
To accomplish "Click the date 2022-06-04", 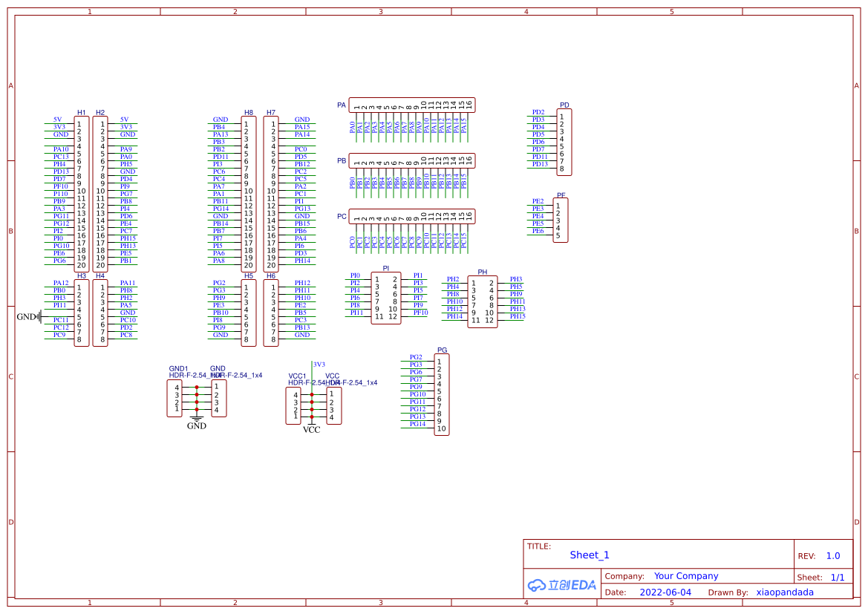I will (665, 592).
